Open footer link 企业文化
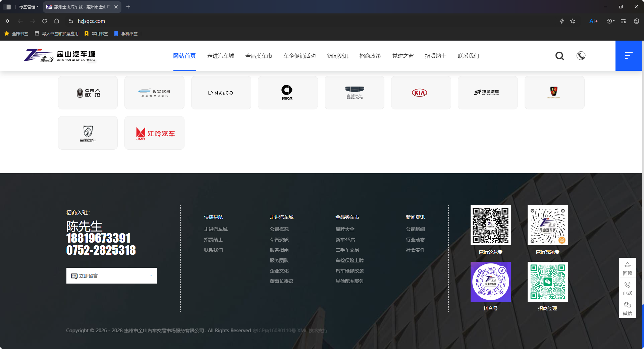The height and width of the screenshot is (349, 644). 279,271
